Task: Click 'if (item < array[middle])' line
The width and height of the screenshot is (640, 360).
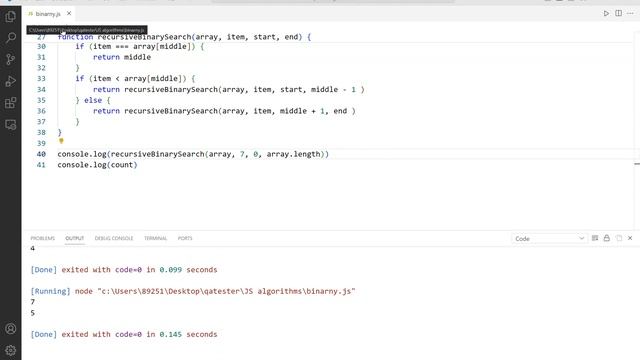Action: (x=135, y=79)
